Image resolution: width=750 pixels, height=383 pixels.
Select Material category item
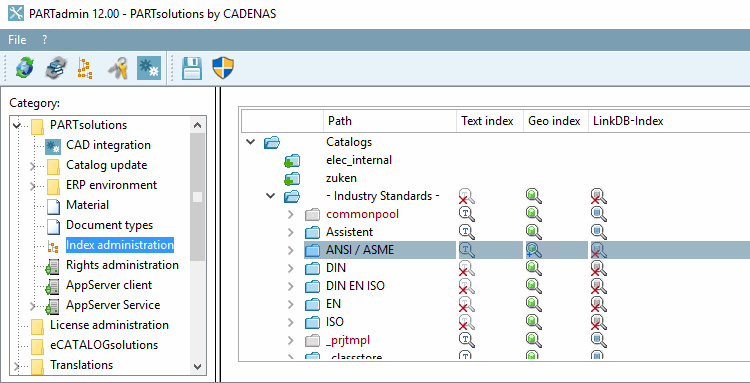88,205
